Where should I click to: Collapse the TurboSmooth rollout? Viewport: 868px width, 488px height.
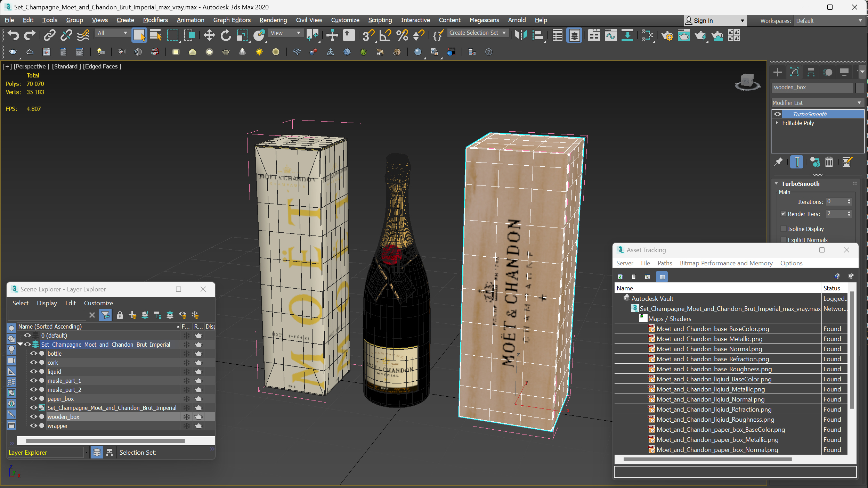click(776, 183)
